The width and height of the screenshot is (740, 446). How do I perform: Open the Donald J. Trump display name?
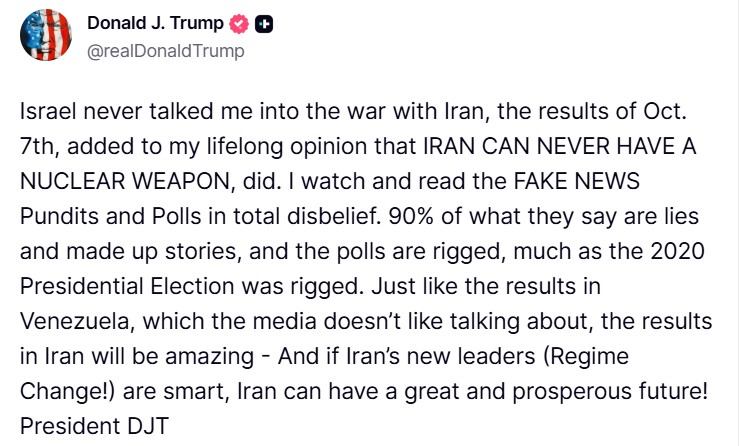click(x=158, y=25)
